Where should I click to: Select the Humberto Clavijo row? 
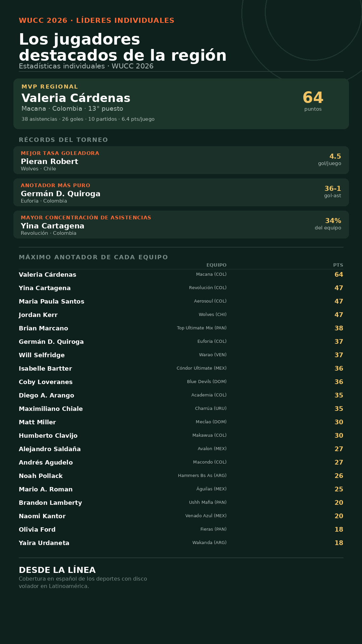coord(181,435)
